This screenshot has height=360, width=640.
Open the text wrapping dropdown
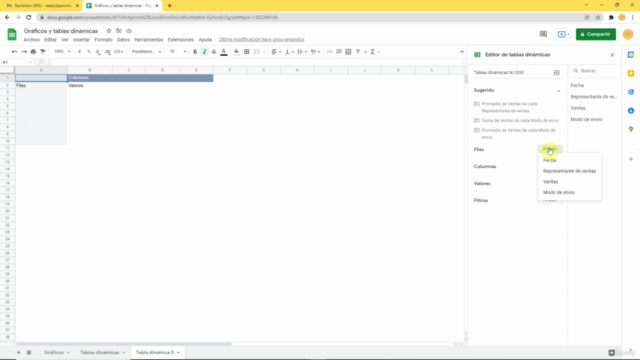[302, 52]
